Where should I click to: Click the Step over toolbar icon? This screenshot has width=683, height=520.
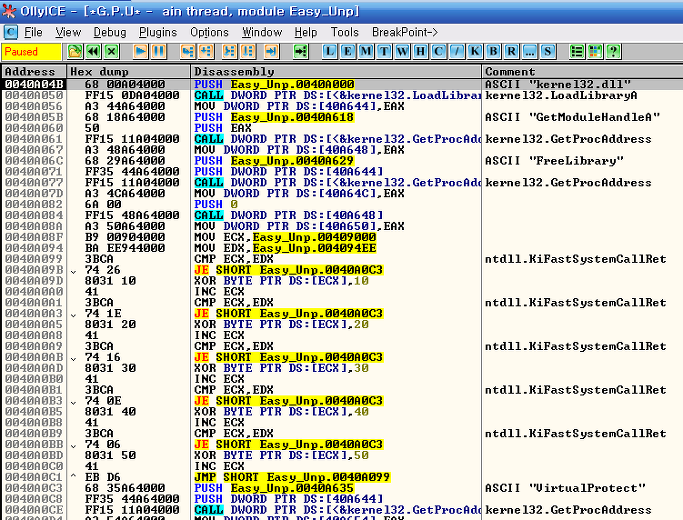click(x=206, y=52)
